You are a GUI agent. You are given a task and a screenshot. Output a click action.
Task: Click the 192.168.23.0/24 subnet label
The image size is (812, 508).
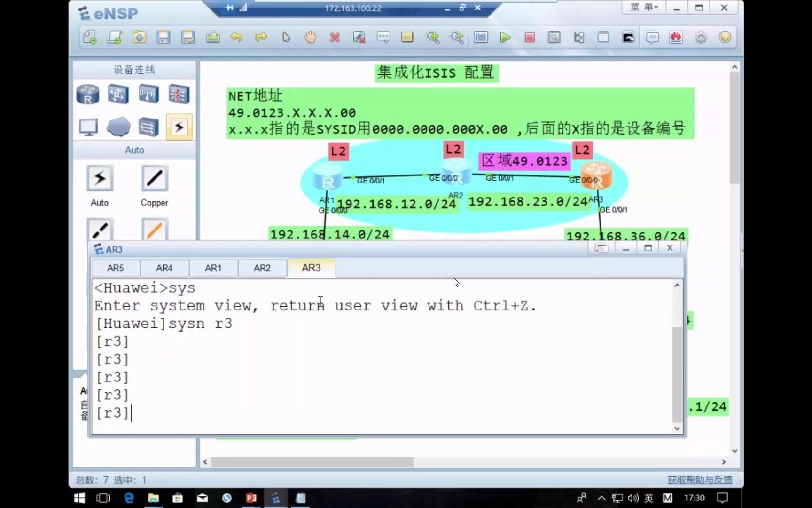click(x=528, y=201)
